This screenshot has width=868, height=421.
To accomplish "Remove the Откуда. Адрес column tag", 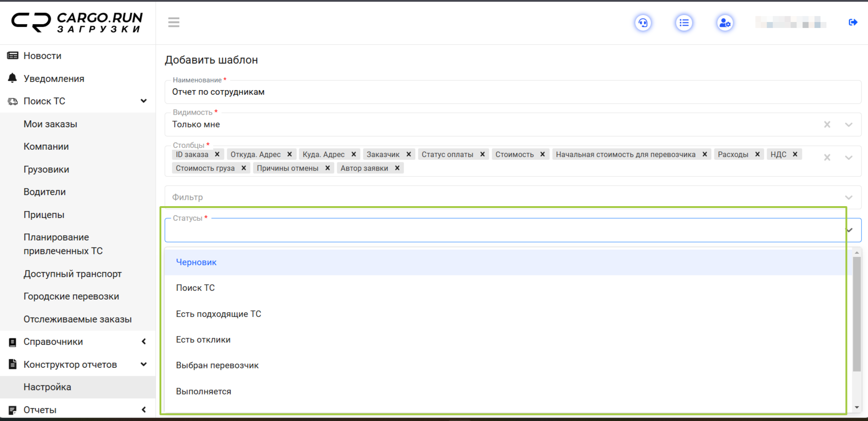I will pyautogui.click(x=290, y=154).
